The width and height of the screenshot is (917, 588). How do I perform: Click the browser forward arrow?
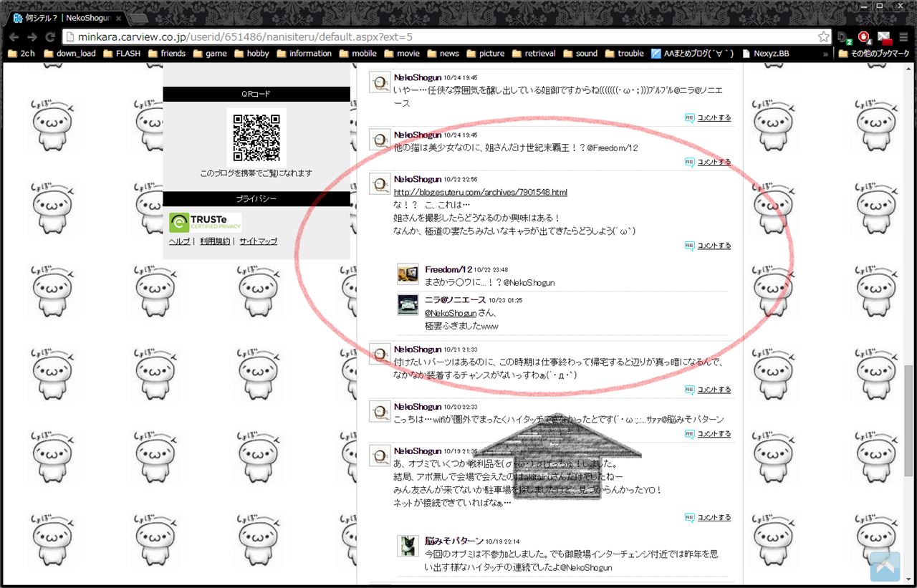point(32,37)
